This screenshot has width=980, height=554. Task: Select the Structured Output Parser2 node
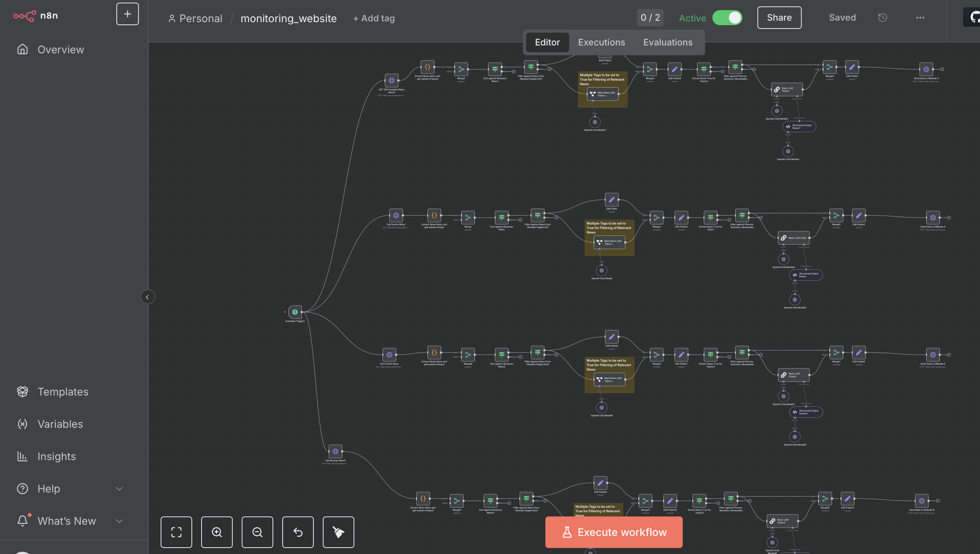806,412
